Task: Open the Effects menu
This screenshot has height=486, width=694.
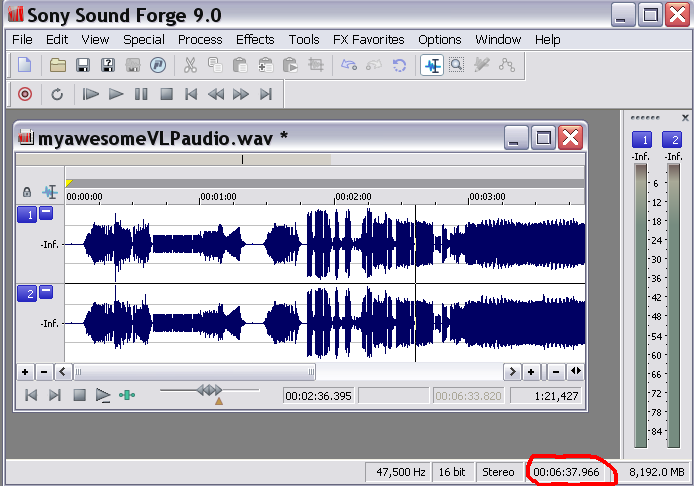Action: tap(255, 40)
